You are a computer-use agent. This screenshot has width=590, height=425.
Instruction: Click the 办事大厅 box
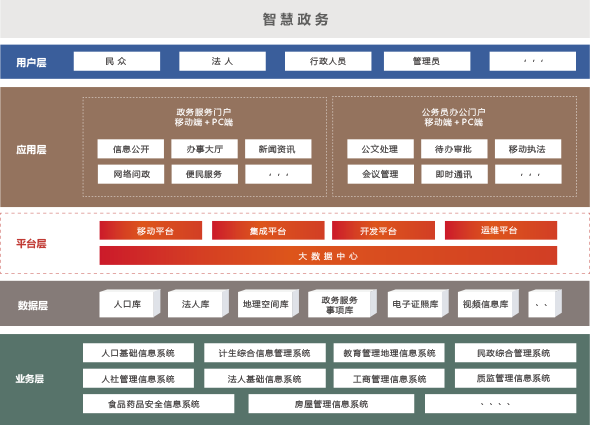(x=204, y=149)
